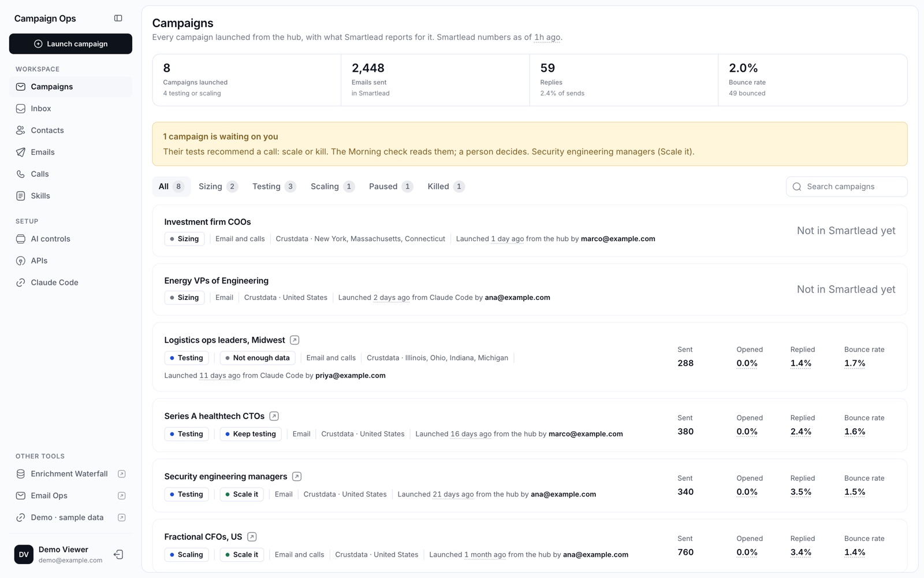
Task: Open Email Ops external tool
Action: (x=70, y=496)
